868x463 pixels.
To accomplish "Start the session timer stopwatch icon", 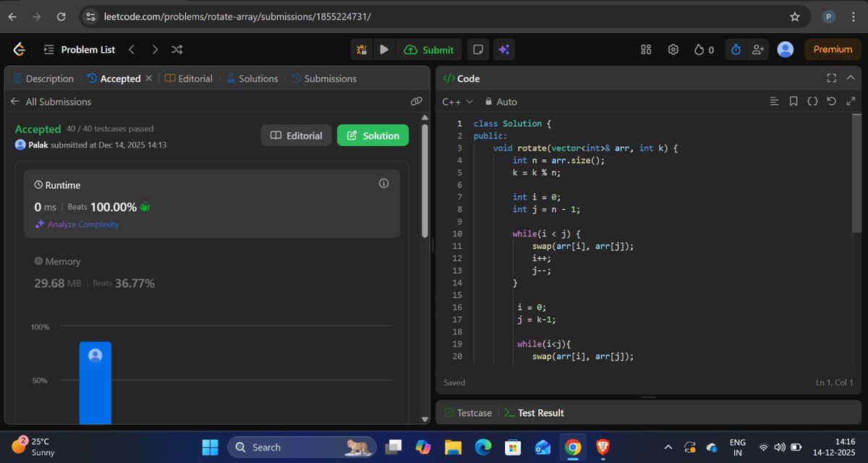I will pos(735,49).
